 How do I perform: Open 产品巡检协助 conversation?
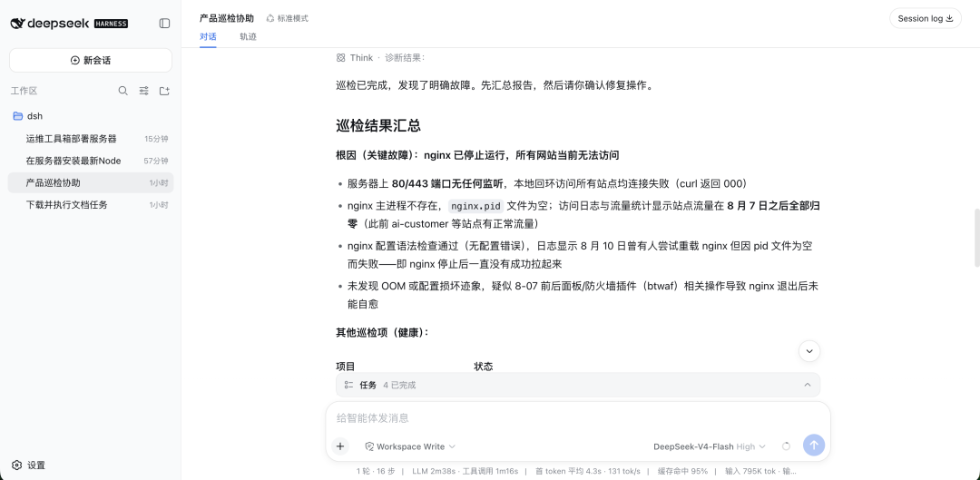point(91,182)
